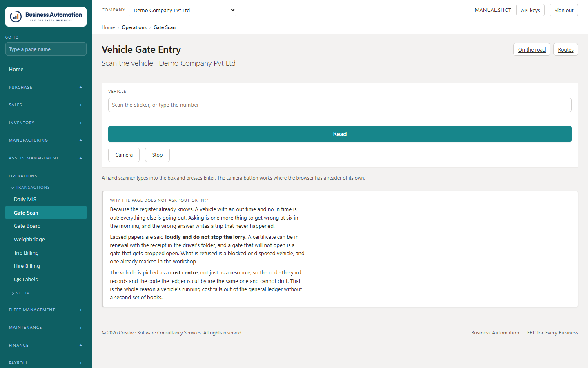Expand the Sales sidebar section
The image size is (588, 368).
point(46,105)
